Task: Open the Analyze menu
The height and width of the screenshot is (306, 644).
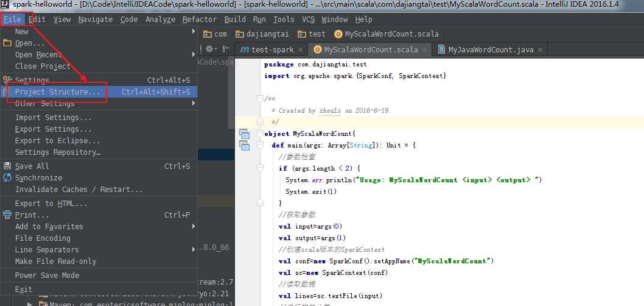Action: [x=160, y=20]
